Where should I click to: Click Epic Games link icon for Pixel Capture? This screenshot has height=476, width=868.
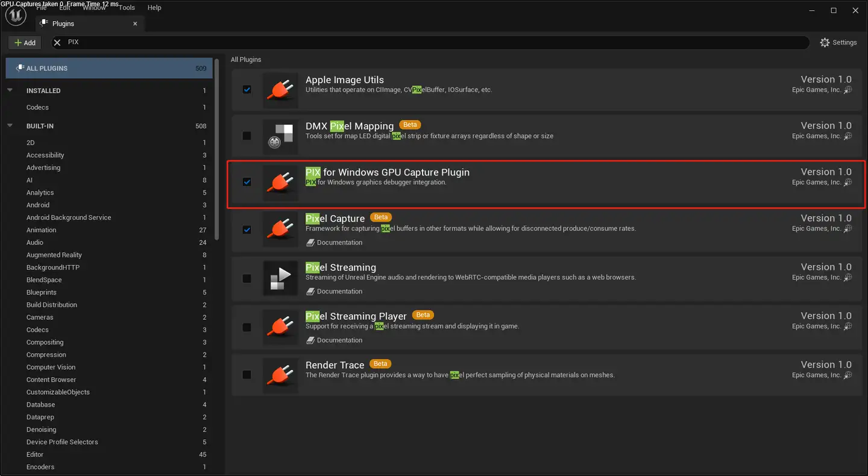coord(848,229)
